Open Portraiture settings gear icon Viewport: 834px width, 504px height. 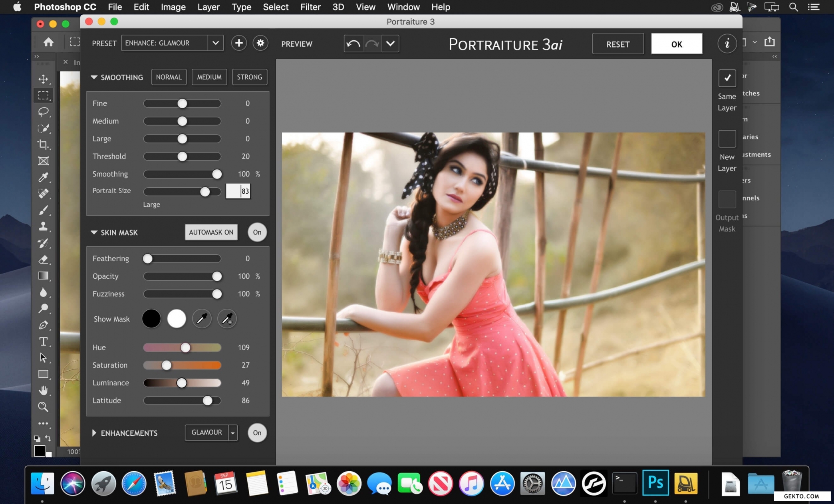pos(260,43)
